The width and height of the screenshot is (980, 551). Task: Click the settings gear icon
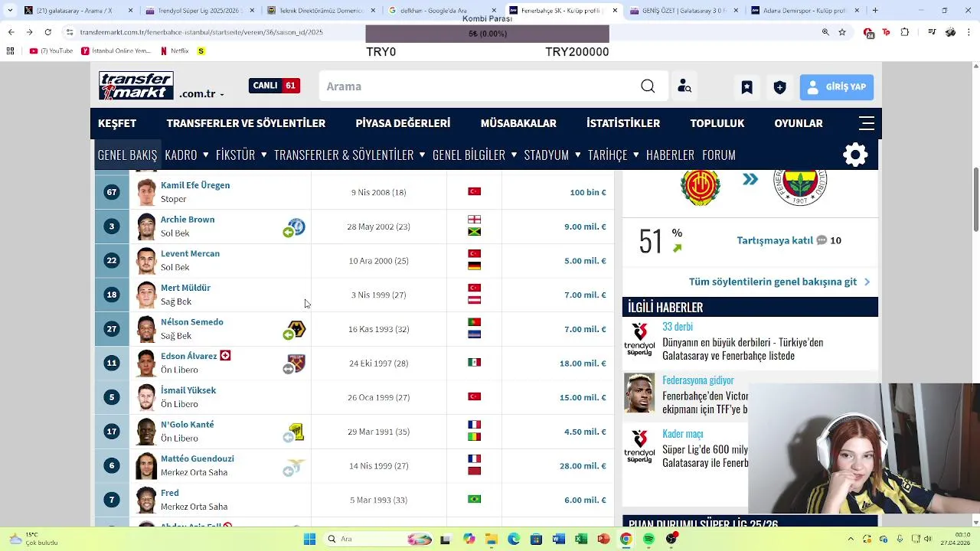(x=855, y=155)
